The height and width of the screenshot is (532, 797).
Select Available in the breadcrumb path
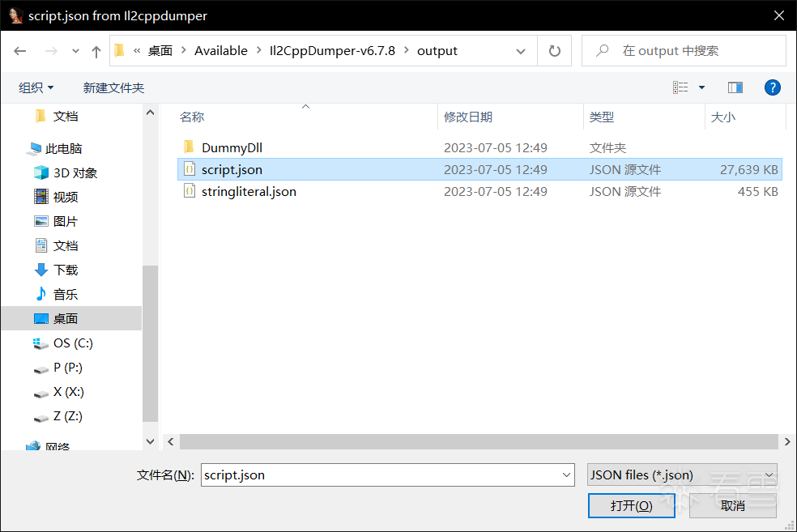[x=220, y=51]
